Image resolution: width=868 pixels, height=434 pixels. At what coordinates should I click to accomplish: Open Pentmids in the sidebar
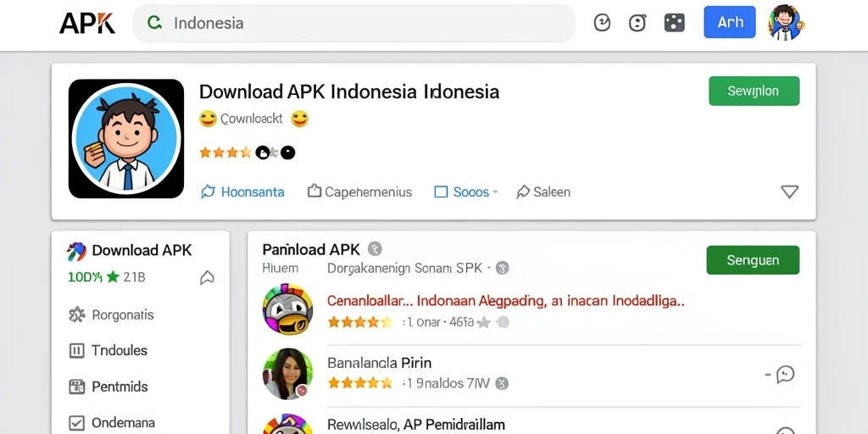click(x=108, y=387)
